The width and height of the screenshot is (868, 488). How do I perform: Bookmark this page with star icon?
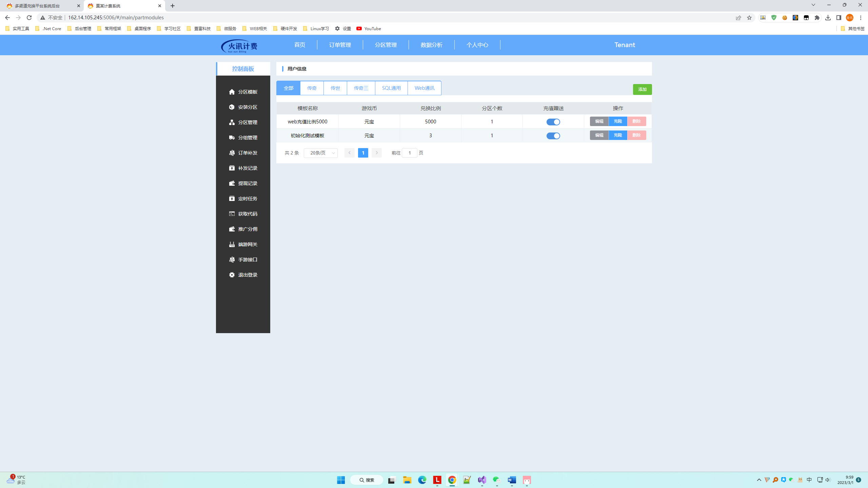click(749, 18)
